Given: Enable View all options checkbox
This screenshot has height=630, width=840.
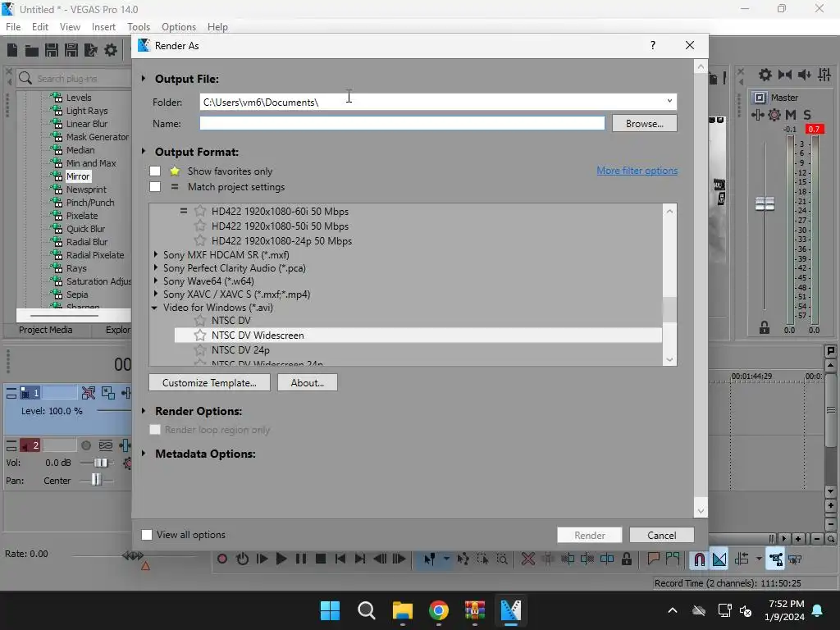Looking at the screenshot, I should pyautogui.click(x=147, y=535).
